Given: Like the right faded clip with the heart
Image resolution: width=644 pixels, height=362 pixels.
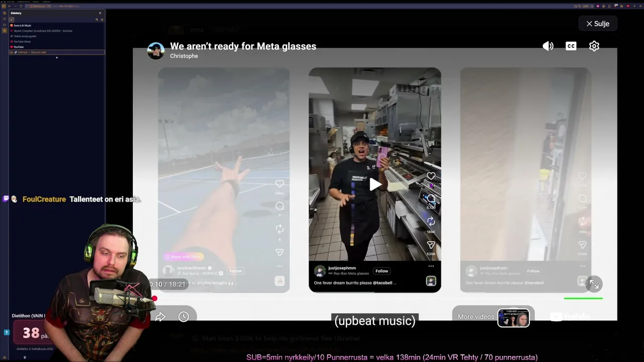Looking at the screenshot, I should coord(583,176).
